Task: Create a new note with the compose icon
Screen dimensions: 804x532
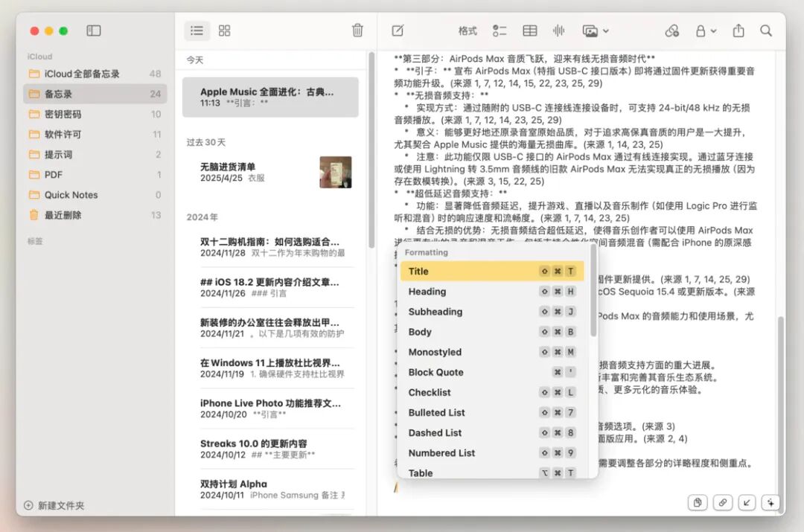Action: coord(398,31)
